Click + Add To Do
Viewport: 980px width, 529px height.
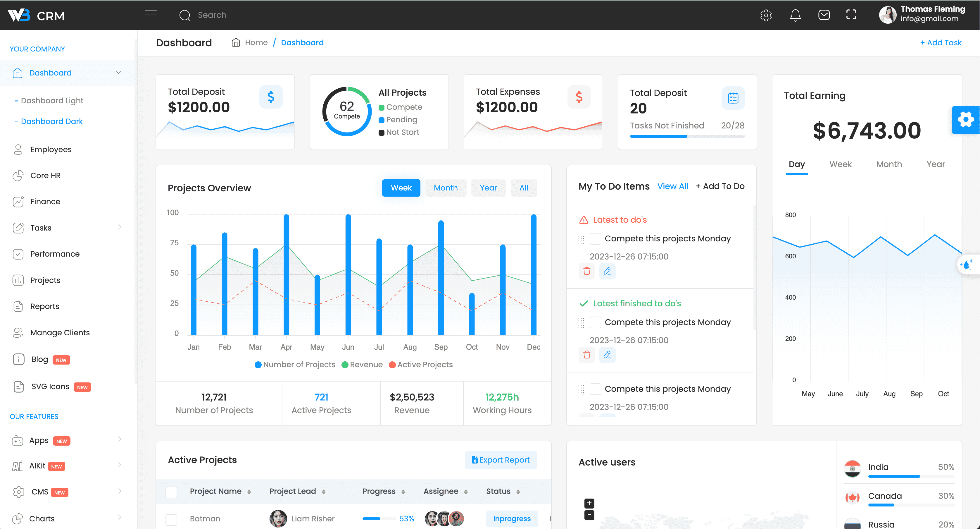click(720, 186)
